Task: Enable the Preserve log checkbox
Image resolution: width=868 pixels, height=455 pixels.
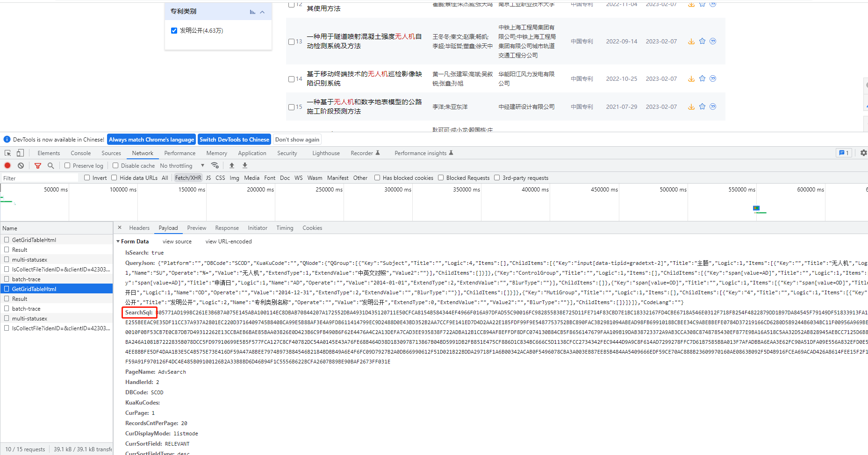Action: [67, 165]
